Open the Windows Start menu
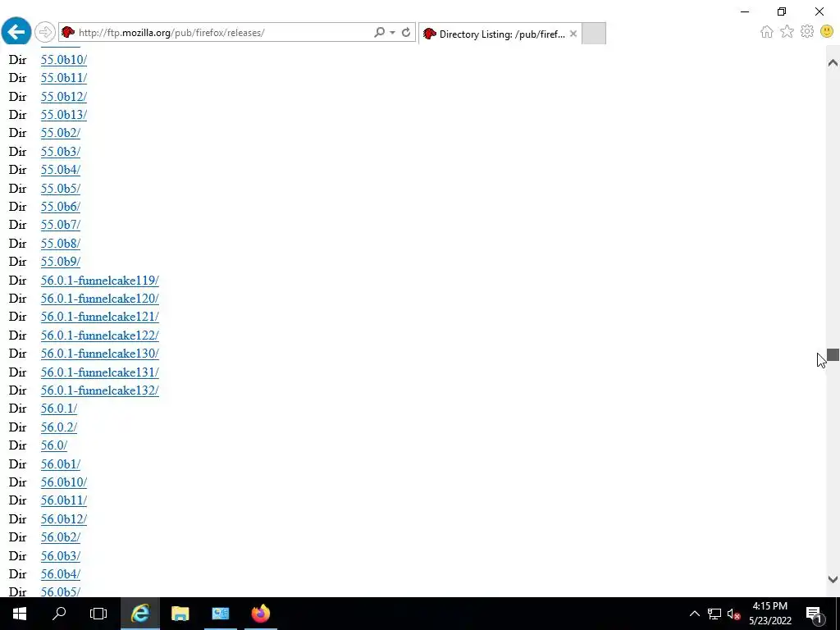Image resolution: width=840 pixels, height=630 pixels. point(20,614)
